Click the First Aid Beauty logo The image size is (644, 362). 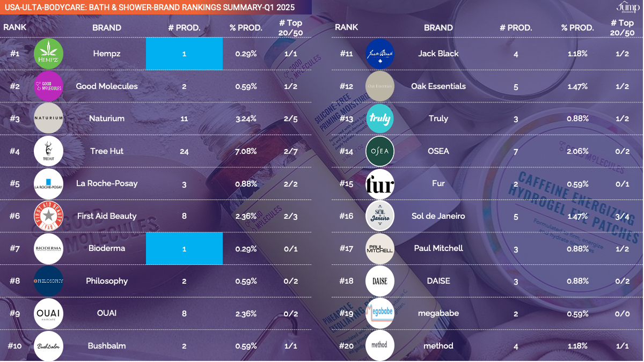click(48, 216)
